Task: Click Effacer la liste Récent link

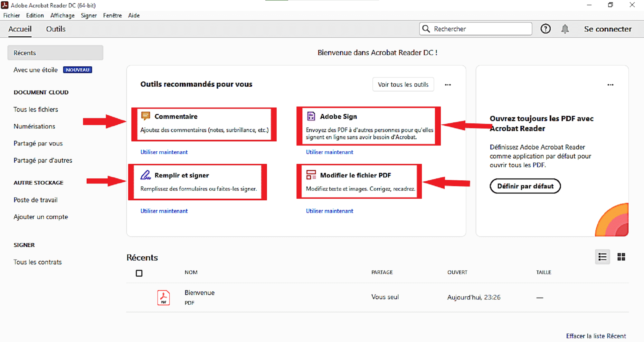Action: (596, 336)
